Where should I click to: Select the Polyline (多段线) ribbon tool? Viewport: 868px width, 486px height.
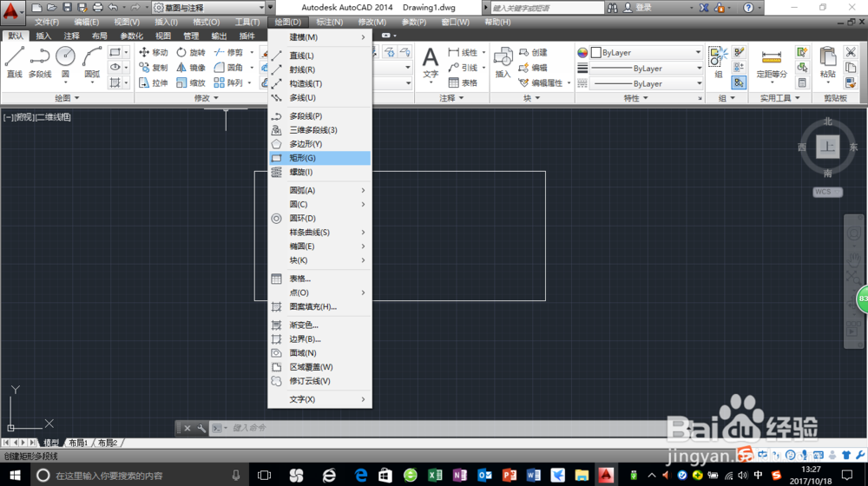point(40,62)
